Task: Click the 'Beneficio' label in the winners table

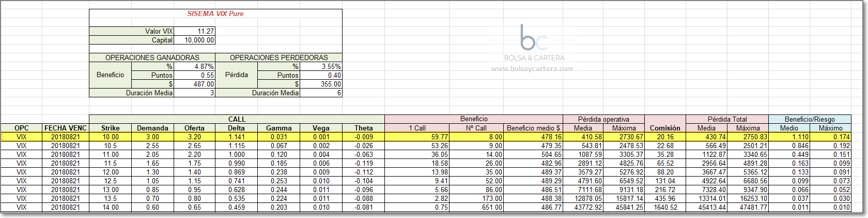Action: coord(111,75)
